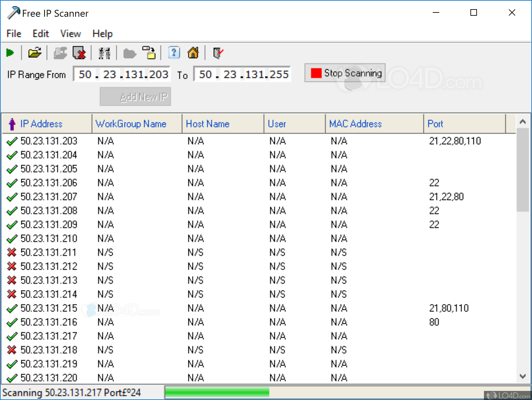Open scanner options with the tools icon
The width and height of the screenshot is (532, 400).
click(x=104, y=52)
